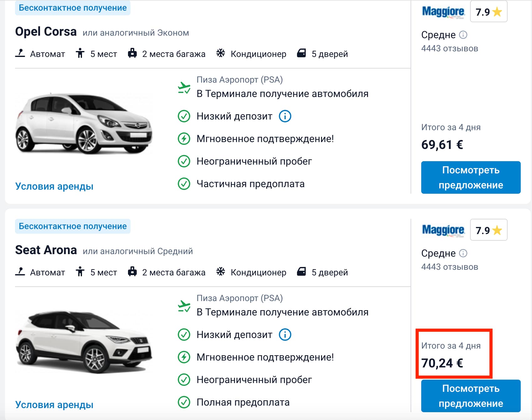Click the 7.9 star rating on Opel Corsa

(x=489, y=12)
